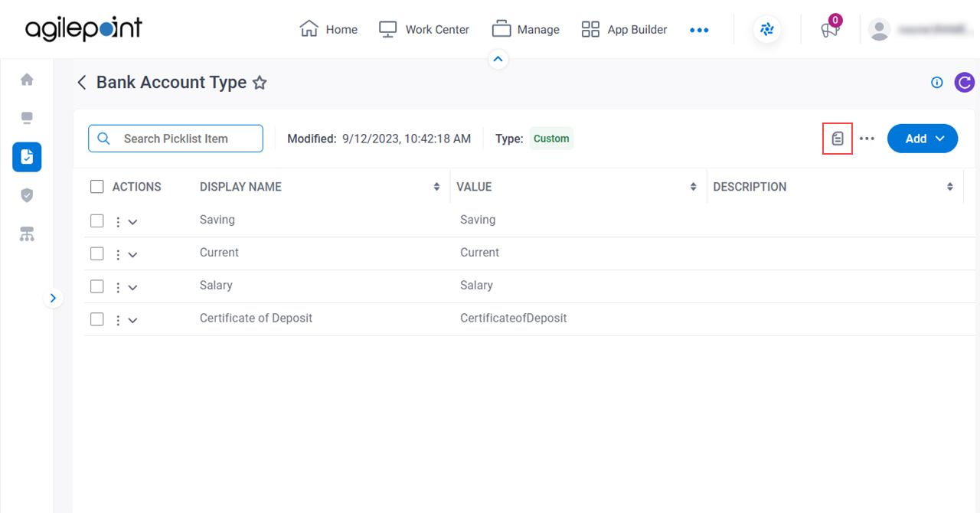Click the DISPLAY NAME column header text

(240, 187)
